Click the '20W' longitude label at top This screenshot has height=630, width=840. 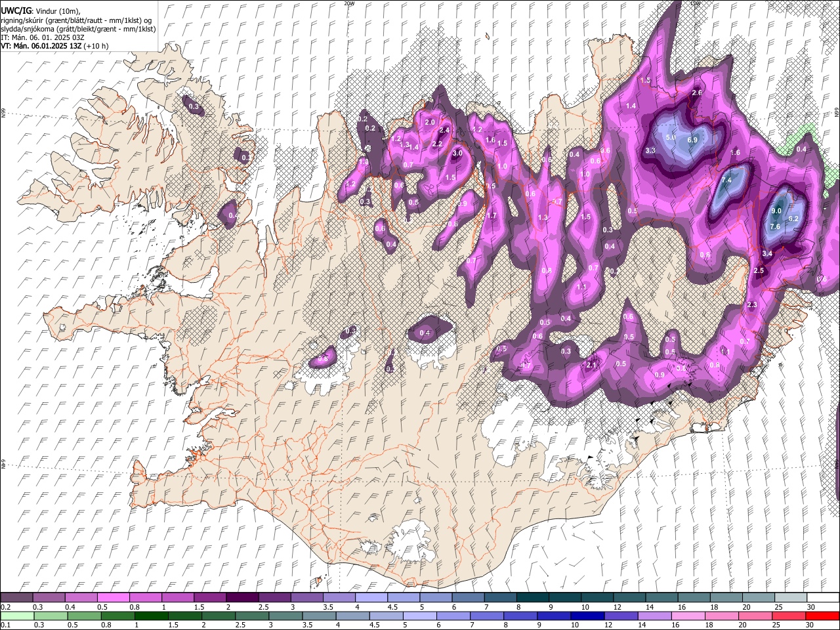coord(349,3)
